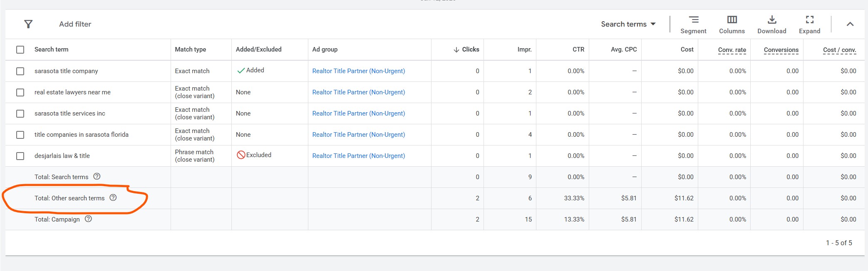This screenshot has height=271, width=868.
Task: Select real estate lawyers near me row
Action: 20,92
